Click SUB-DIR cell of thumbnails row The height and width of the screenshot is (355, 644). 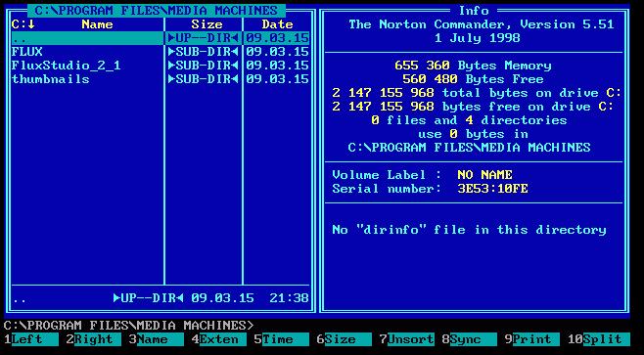tap(204, 79)
